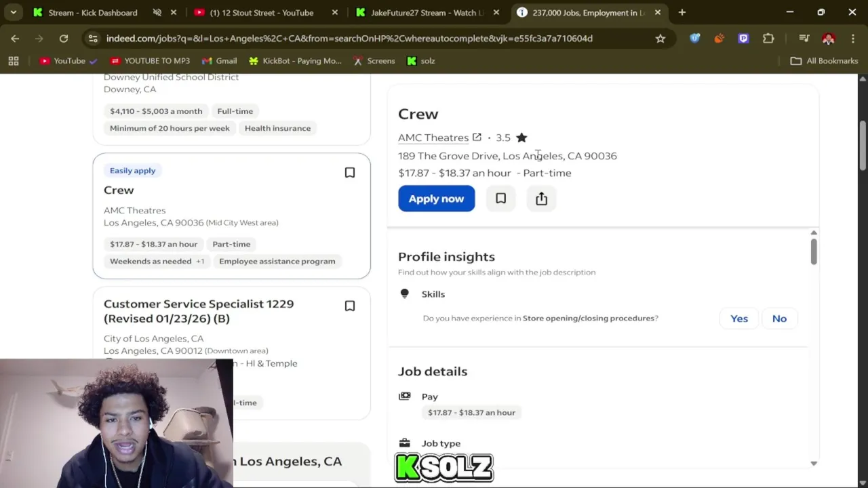868x488 pixels.
Task: Share this job with share icon
Action: (541, 199)
